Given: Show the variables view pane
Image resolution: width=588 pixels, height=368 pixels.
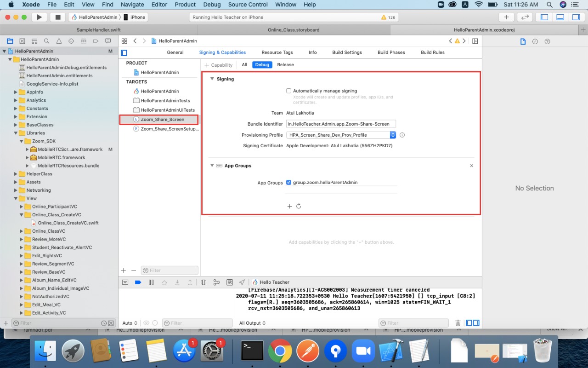Looking at the screenshot, I should coord(469,323).
